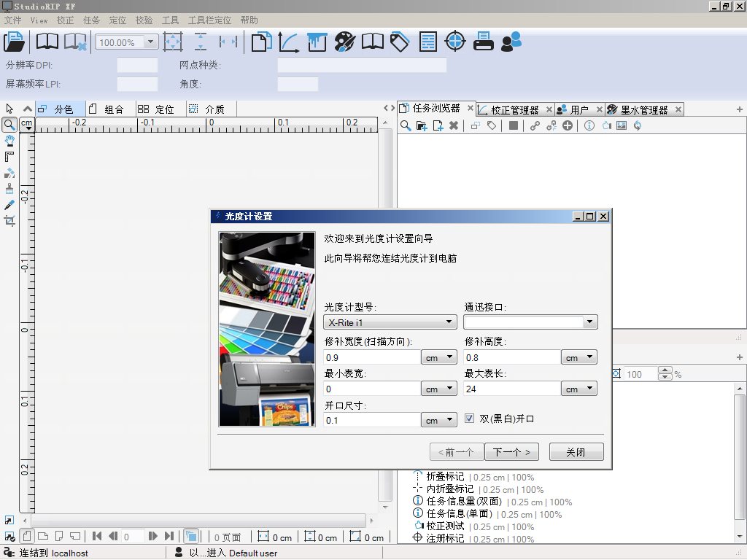The width and height of the screenshot is (747, 560).
Task: Switch to the 分色 tab
Action: point(61,109)
